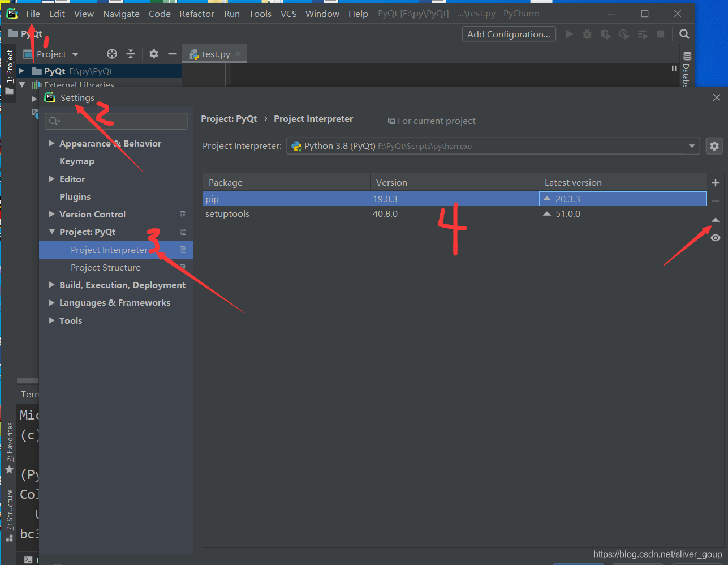Open the Z: Structure tool tab
The height and width of the screenshot is (565, 728).
9,515
